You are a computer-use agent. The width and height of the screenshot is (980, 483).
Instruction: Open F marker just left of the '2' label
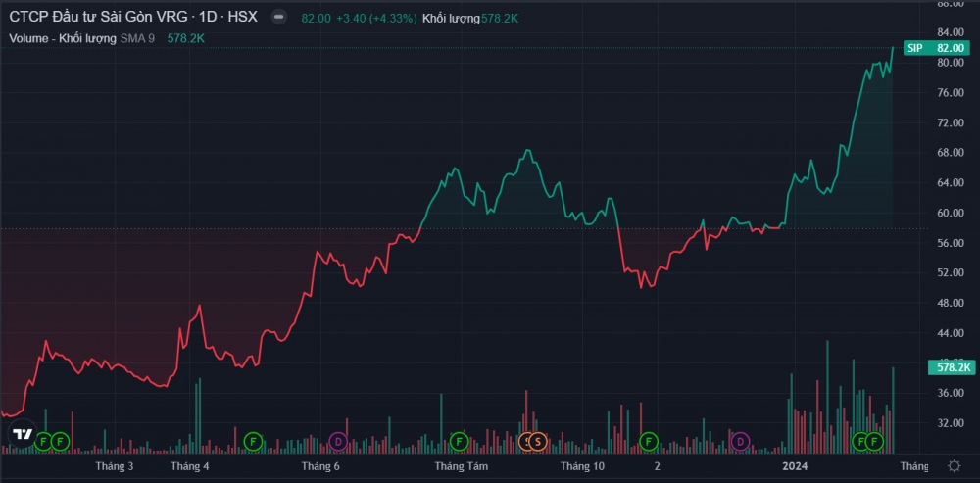[647, 441]
